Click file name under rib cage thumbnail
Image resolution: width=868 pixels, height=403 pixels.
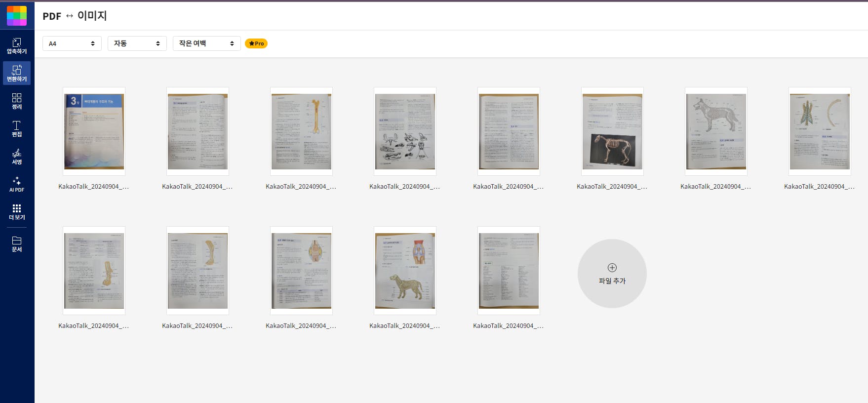click(820, 187)
